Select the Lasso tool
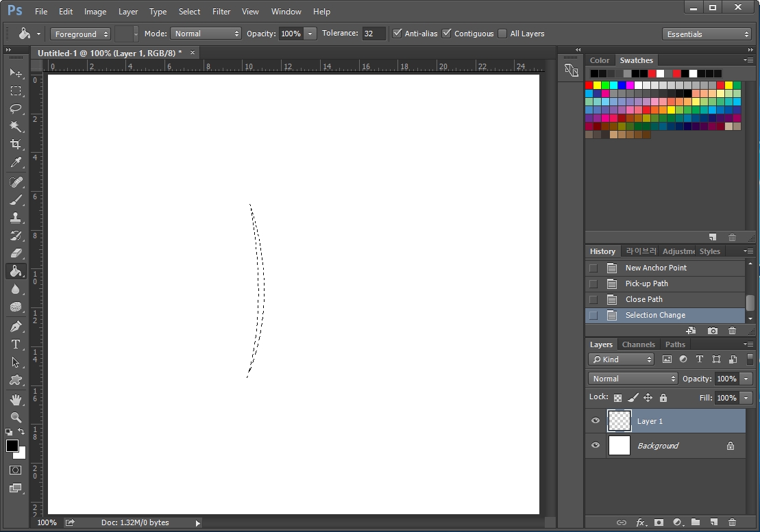Image resolution: width=760 pixels, height=532 pixels. pos(16,108)
